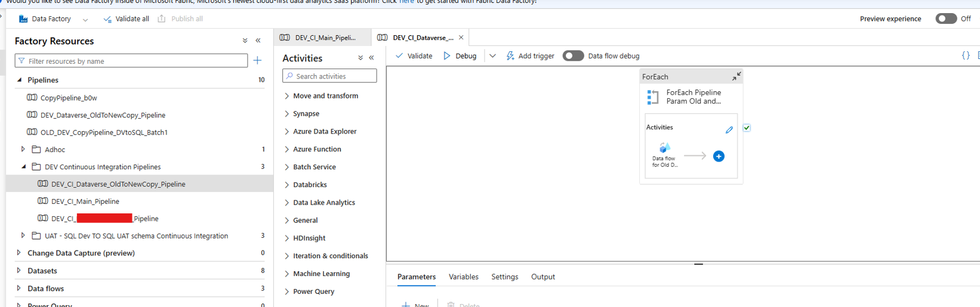This screenshot has width=980, height=307.
Task: Click the ForEach green check output
Action: (x=747, y=128)
